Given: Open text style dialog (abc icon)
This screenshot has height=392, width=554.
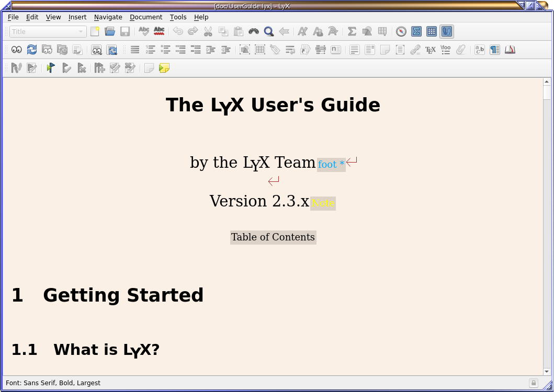Looking at the screenshot, I should (x=479, y=50).
